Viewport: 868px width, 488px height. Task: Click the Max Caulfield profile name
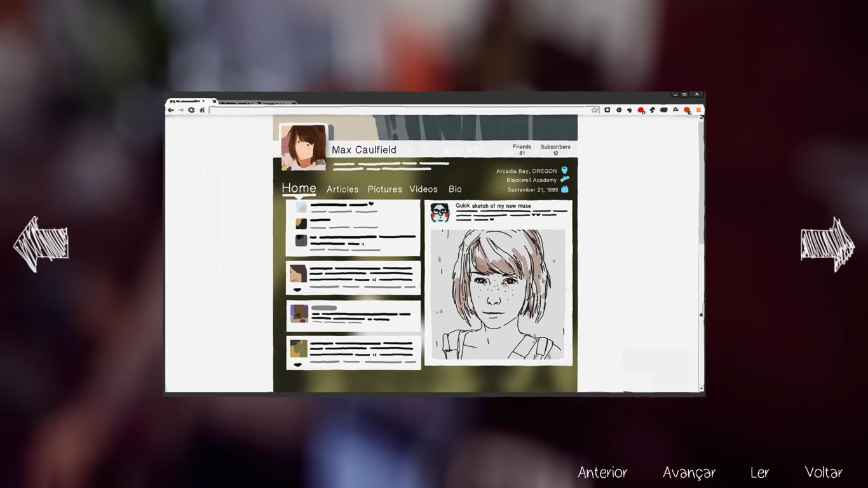pos(364,150)
